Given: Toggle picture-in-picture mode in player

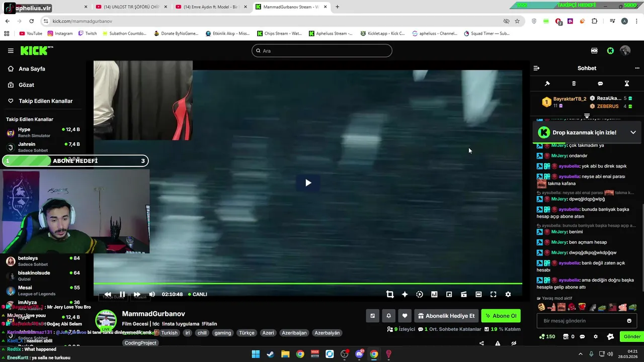Looking at the screenshot, I should [449, 294].
